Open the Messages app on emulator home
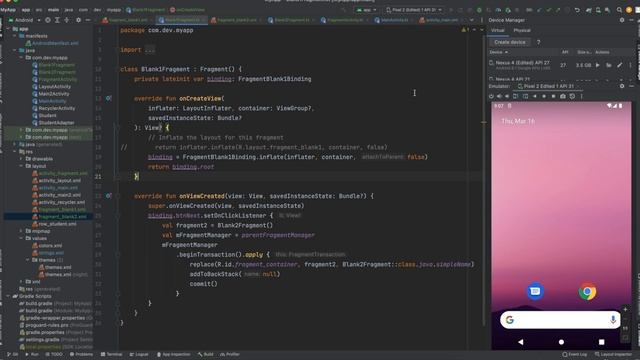Viewport: 640px width, 360px height. pyautogui.click(x=535, y=291)
